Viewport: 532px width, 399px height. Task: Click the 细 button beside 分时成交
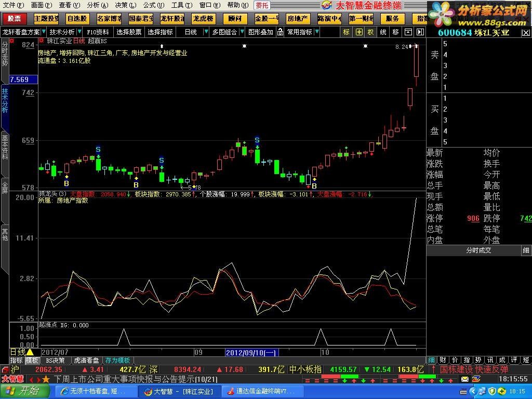point(526,250)
